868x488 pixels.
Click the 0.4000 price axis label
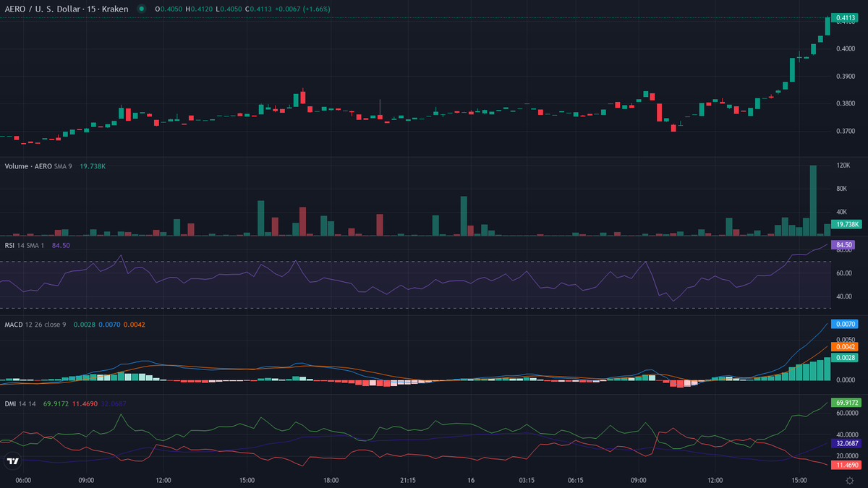coord(846,48)
